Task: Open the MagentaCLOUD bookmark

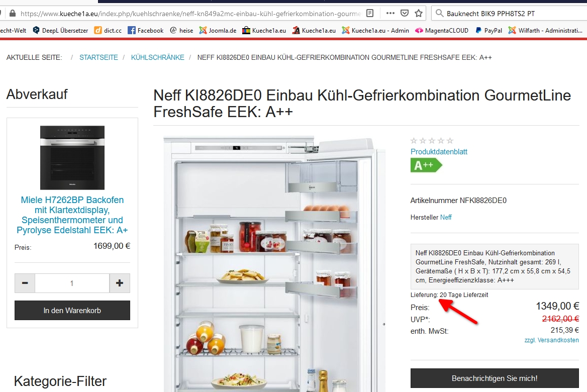Action: (442, 30)
